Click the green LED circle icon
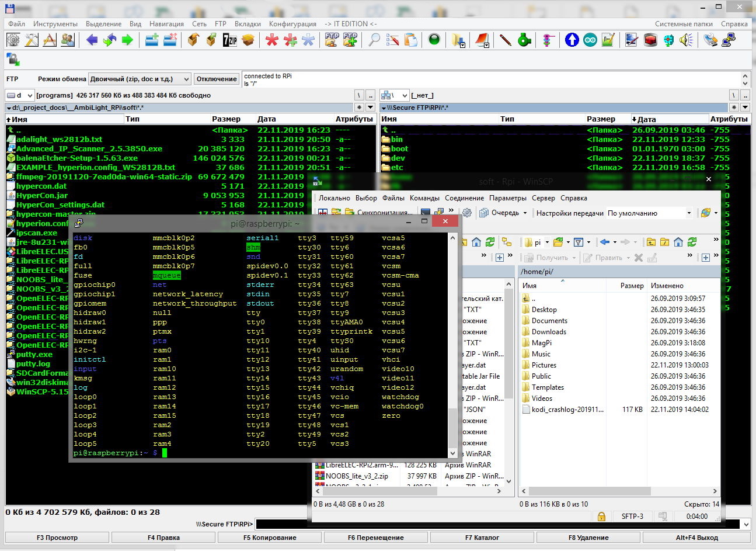 [434, 40]
